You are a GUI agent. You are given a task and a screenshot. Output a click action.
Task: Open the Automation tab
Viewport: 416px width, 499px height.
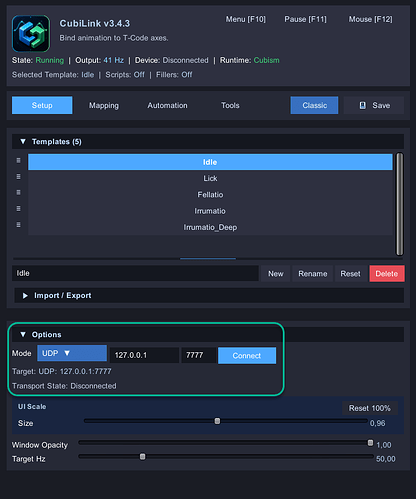(167, 105)
